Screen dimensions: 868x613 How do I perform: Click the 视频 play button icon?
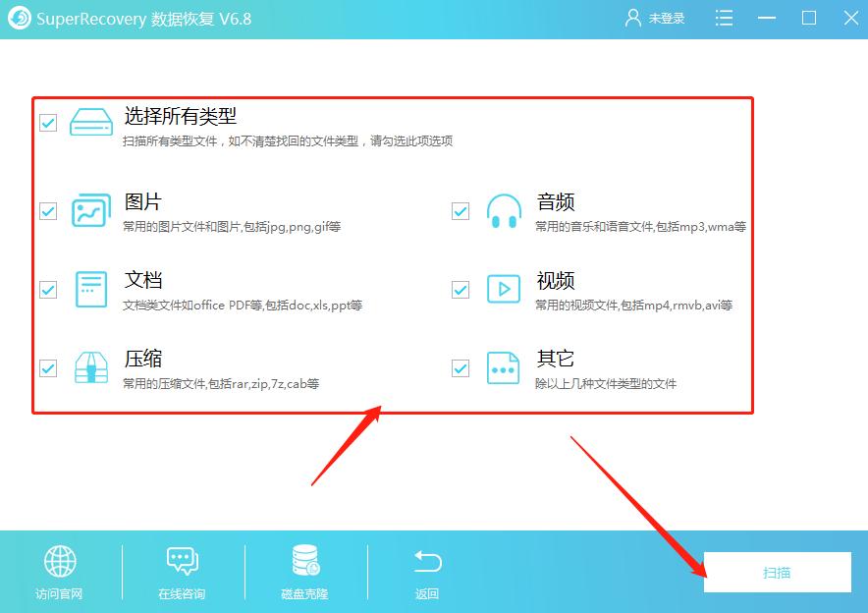pyautogui.click(x=503, y=289)
